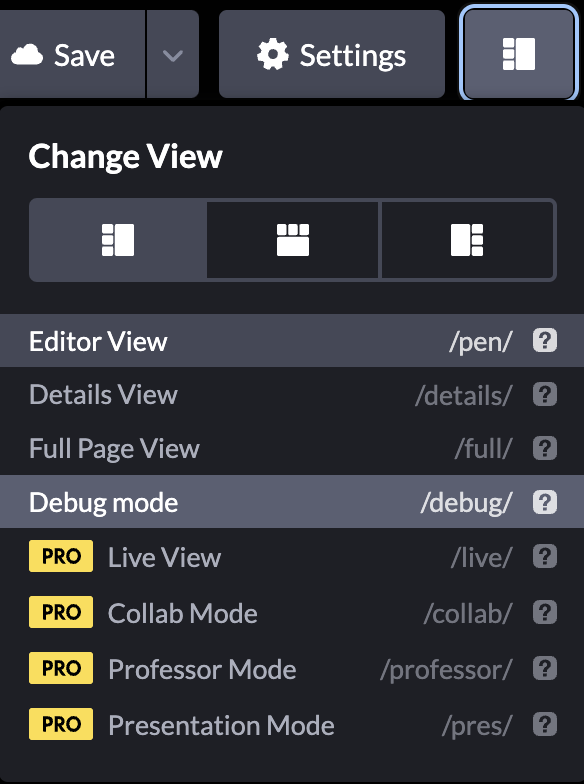Open help icon for Collab Mode
Screen dimensions: 584x784
544,612
